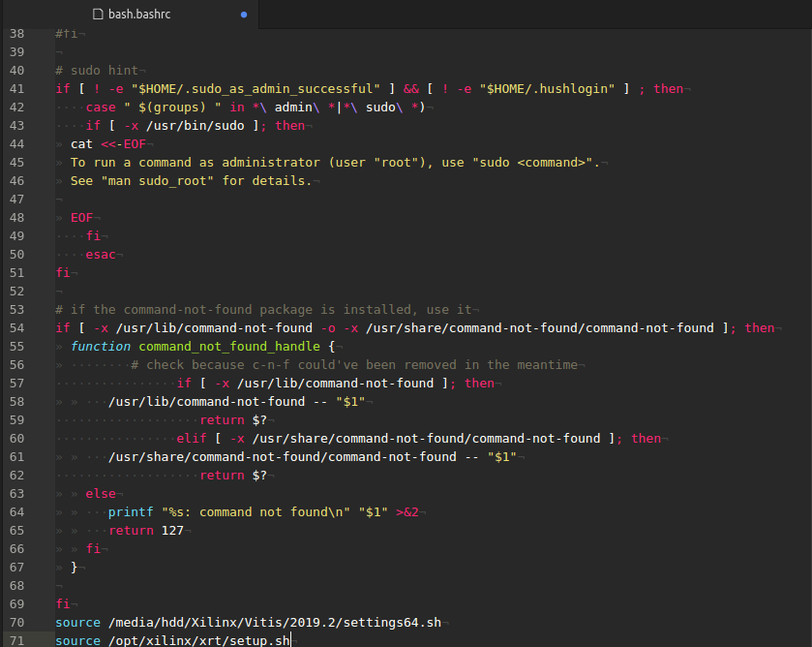Click line number 41 in the gutter
The image size is (812, 647).
pos(17,89)
